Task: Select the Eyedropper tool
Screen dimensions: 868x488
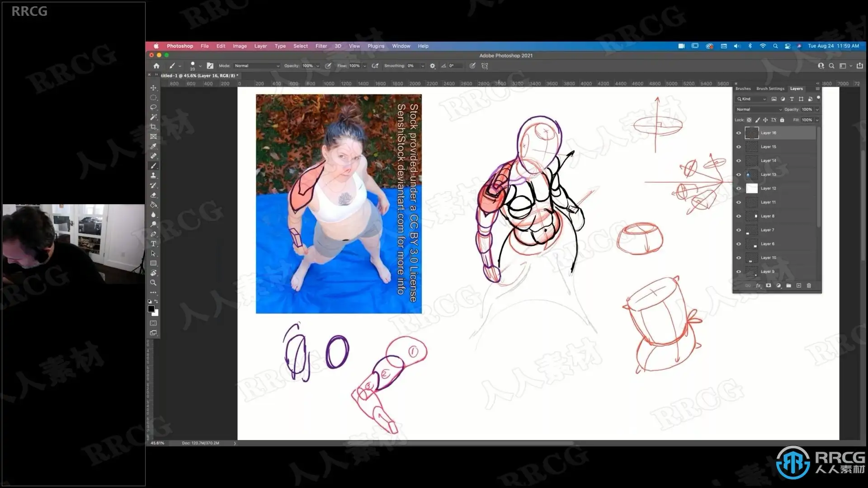Action: coord(153,146)
